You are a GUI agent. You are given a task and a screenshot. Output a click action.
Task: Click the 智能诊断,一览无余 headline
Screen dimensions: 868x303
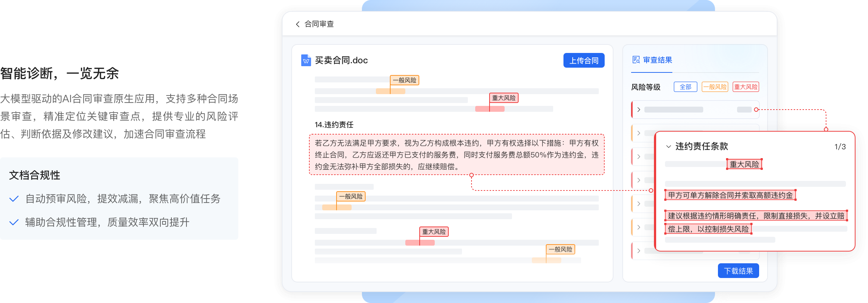click(x=60, y=74)
